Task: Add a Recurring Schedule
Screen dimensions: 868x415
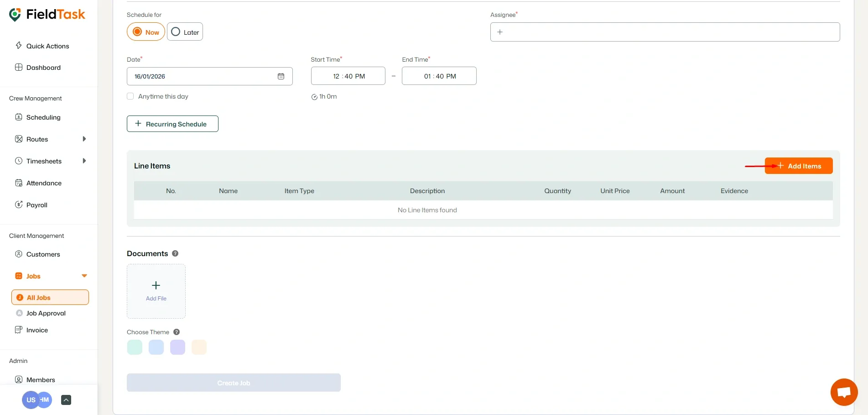Action: (172, 124)
